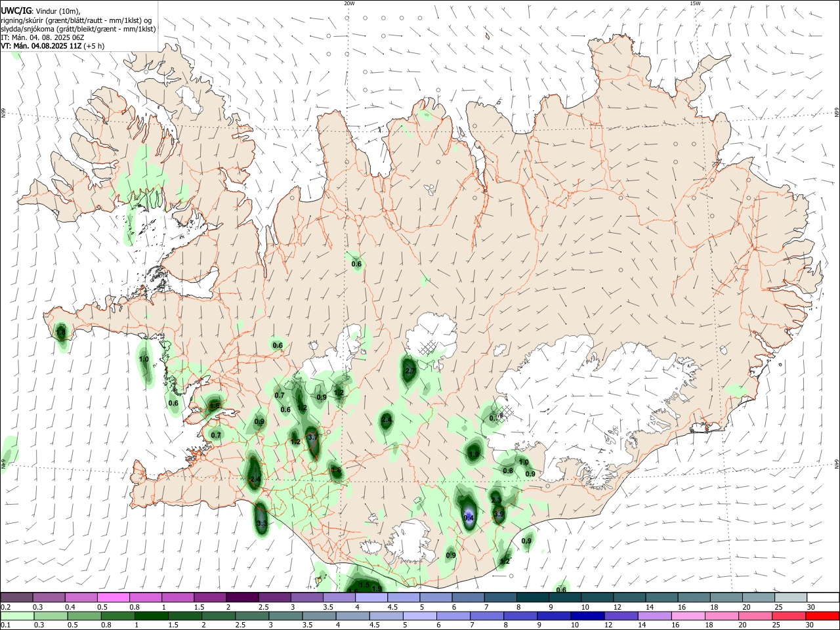Click the grey-teal 16 swatch in snow scale

pos(694,597)
